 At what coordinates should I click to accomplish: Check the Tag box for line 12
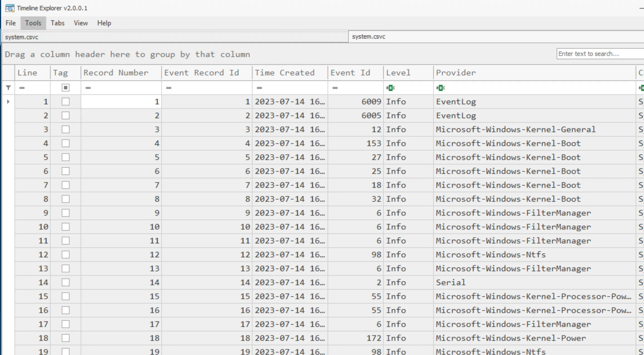point(66,255)
